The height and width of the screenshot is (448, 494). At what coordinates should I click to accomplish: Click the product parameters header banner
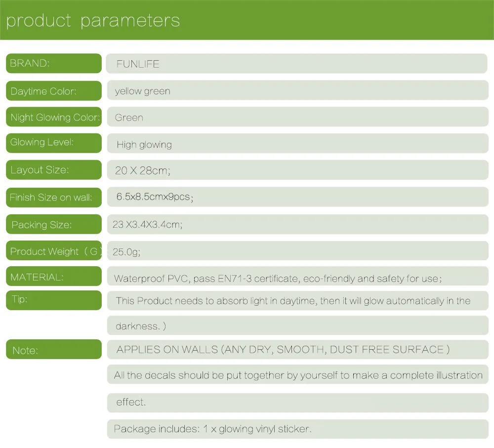(x=247, y=20)
